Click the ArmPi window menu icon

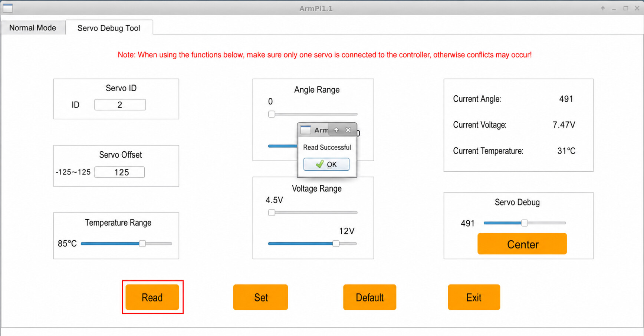click(x=7, y=8)
